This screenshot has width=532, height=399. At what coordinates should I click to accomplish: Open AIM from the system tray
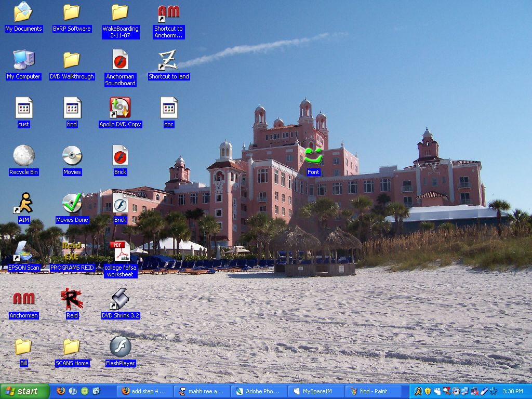pos(419,391)
